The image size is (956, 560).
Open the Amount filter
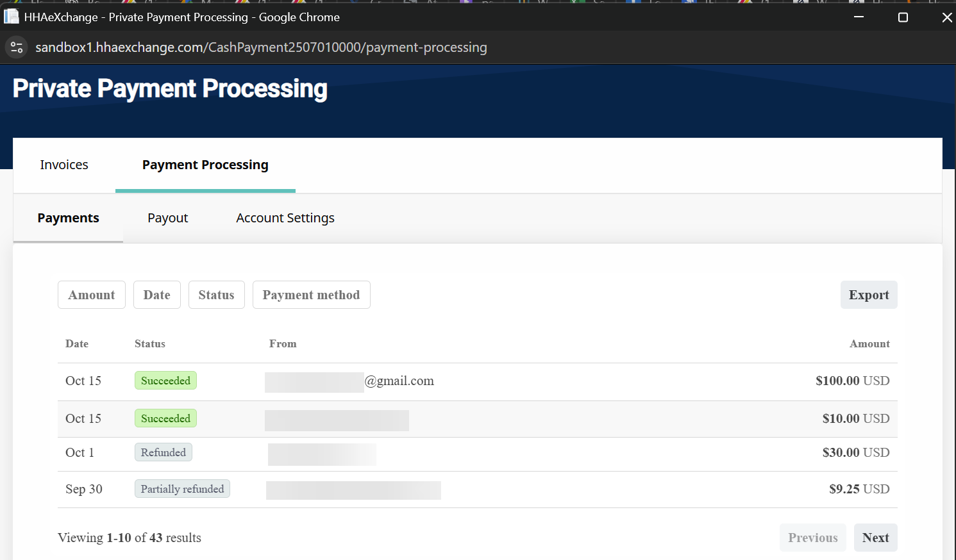pyautogui.click(x=92, y=295)
